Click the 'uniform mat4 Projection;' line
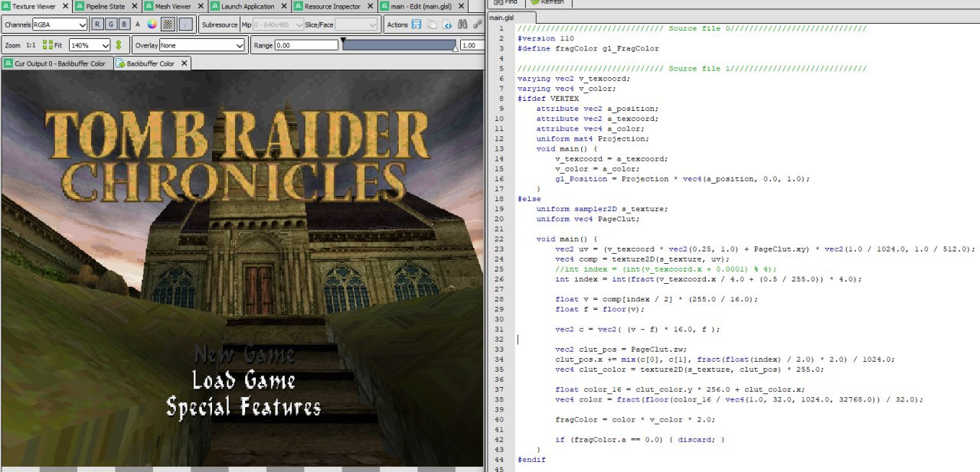The image size is (980, 472). (x=593, y=138)
